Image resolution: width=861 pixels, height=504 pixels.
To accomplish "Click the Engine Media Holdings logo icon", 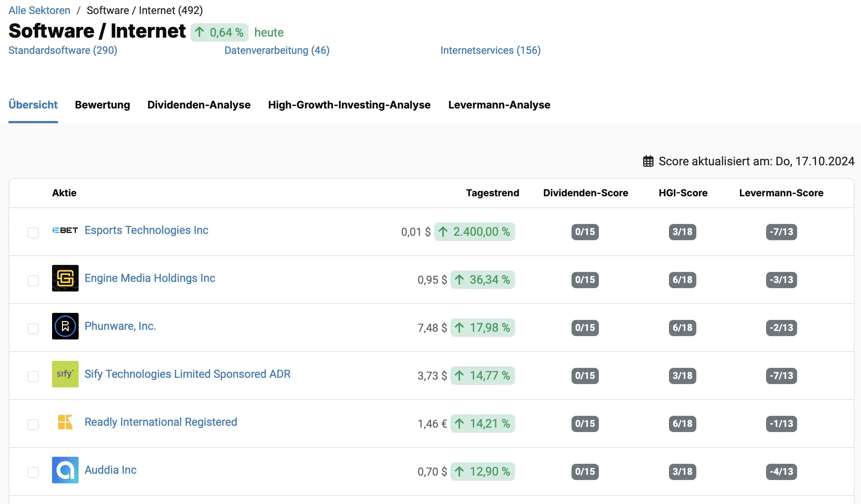I will pos(65,278).
